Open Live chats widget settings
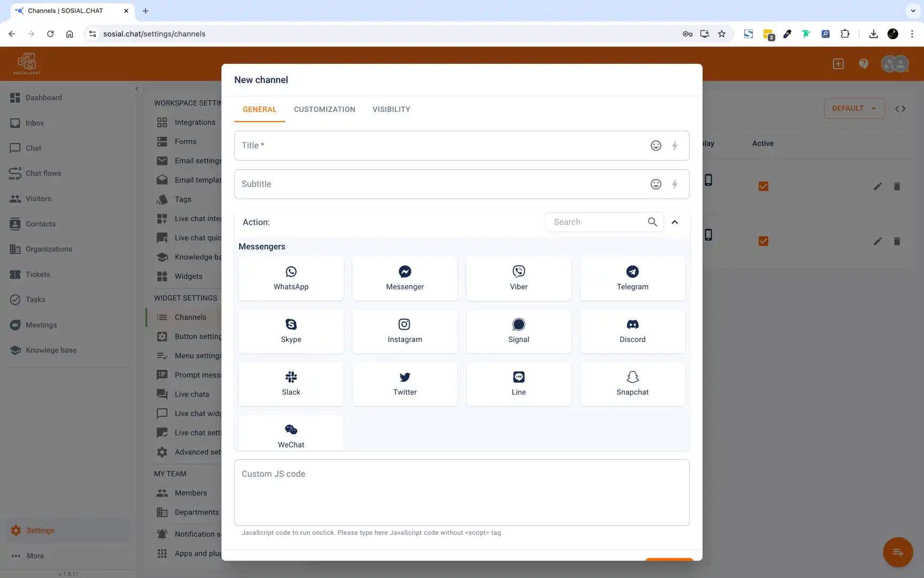 [191, 394]
